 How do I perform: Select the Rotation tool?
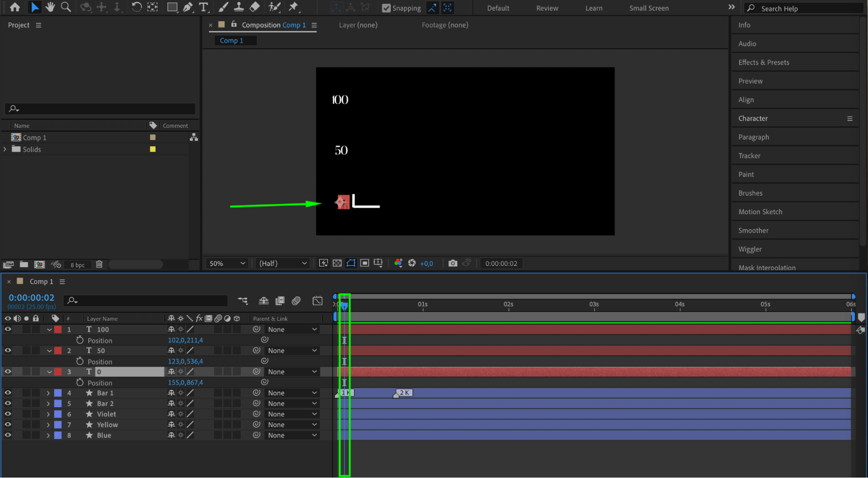click(136, 7)
